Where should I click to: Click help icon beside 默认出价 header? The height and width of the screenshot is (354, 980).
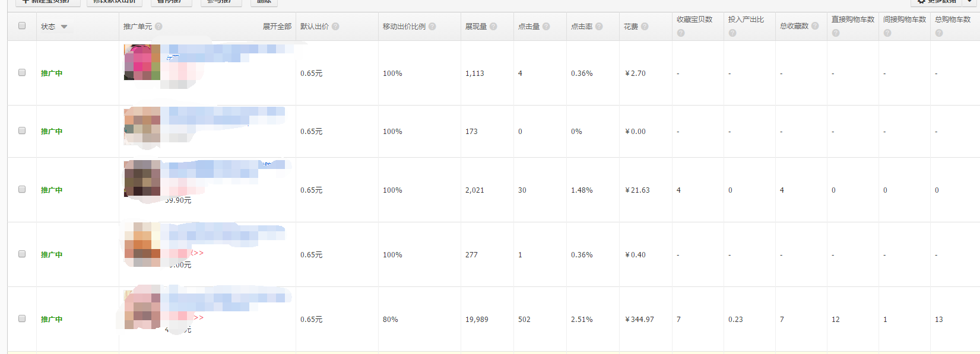(335, 27)
